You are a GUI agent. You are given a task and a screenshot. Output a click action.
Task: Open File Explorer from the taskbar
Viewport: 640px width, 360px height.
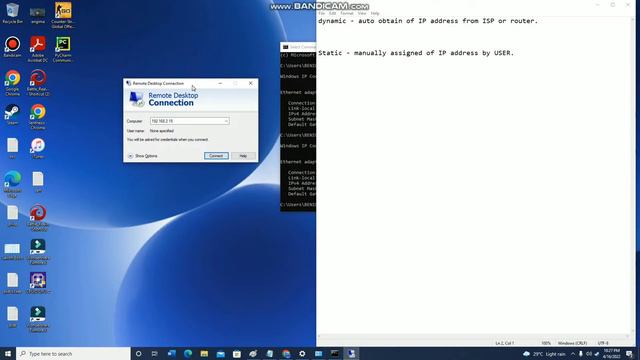[204, 353]
